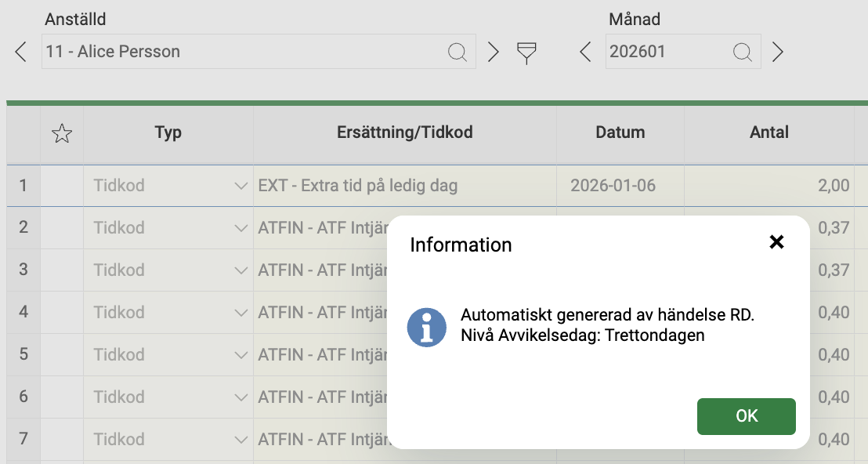Click the Ersättning/Tidkod column header

click(x=405, y=132)
